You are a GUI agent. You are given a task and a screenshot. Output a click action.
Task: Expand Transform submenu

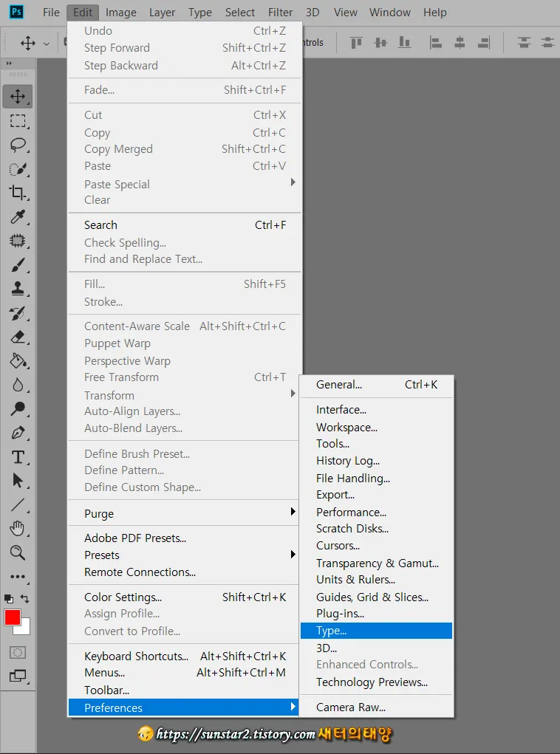(185, 395)
